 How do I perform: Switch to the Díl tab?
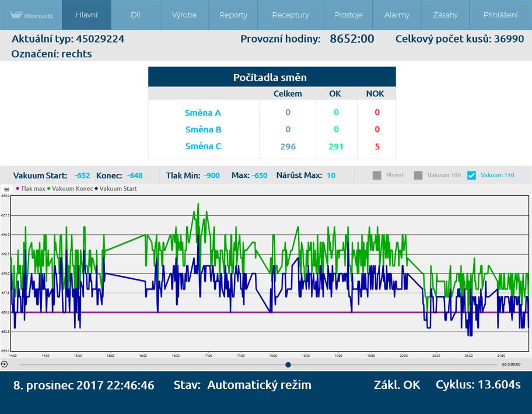point(135,15)
